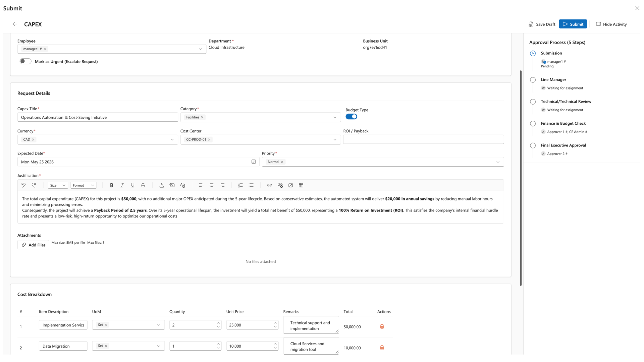Open the Size dropdown in editor toolbar
This screenshot has width=644, height=362.
[58, 185]
